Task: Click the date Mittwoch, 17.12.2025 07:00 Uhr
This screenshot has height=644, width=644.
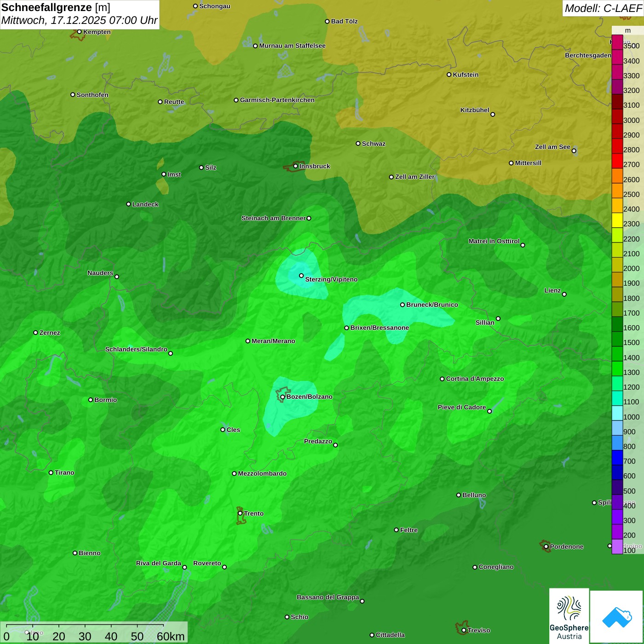Action: (79, 21)
